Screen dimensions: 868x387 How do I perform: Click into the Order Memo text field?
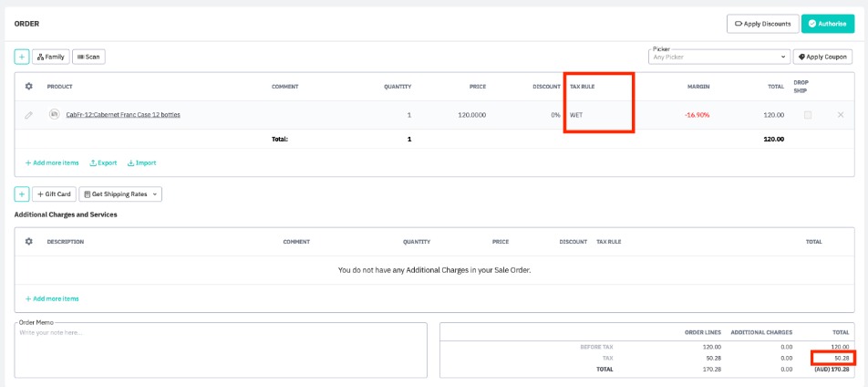click(220, 351)
